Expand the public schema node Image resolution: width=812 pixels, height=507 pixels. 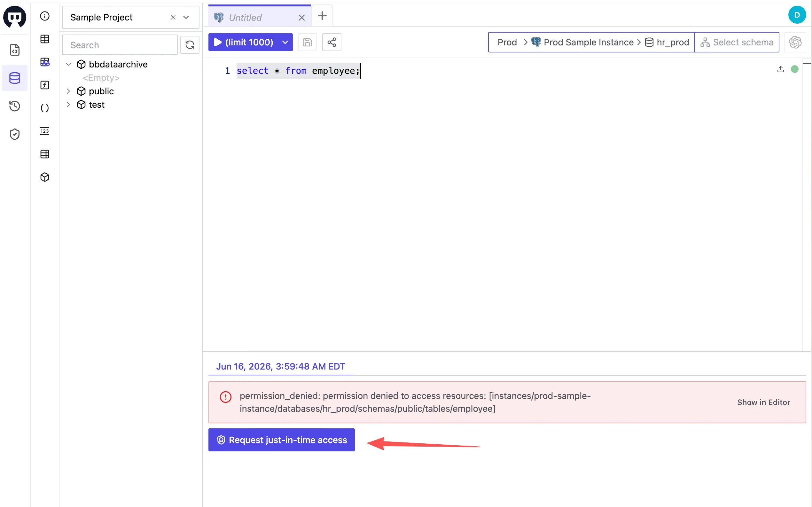click(68, 91)
